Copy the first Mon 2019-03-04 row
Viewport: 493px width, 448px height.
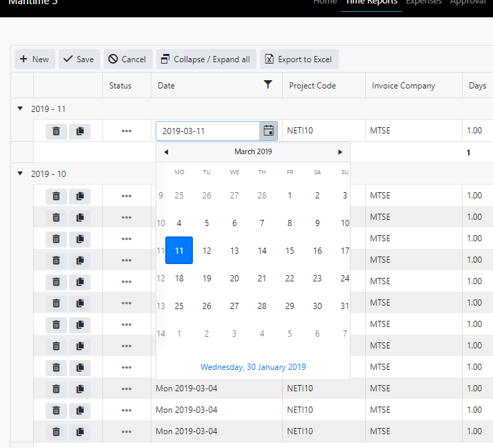(x=80, y=389)
